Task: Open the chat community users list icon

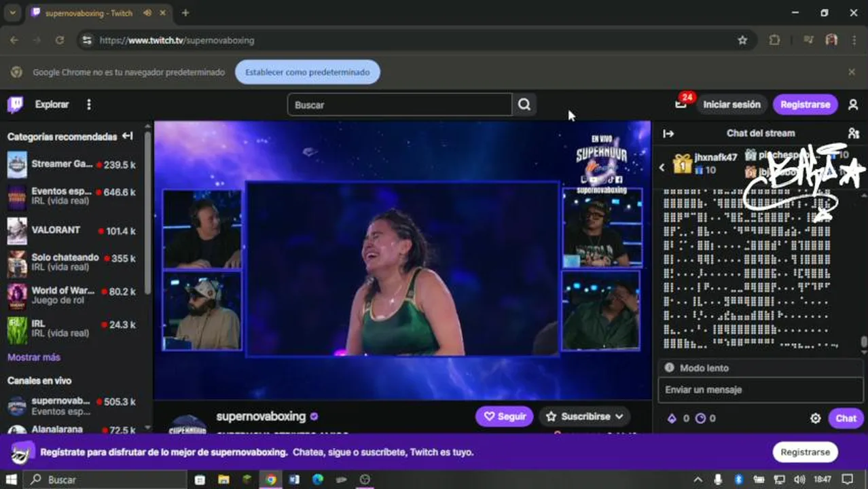Action: click(x=853, y=133)
